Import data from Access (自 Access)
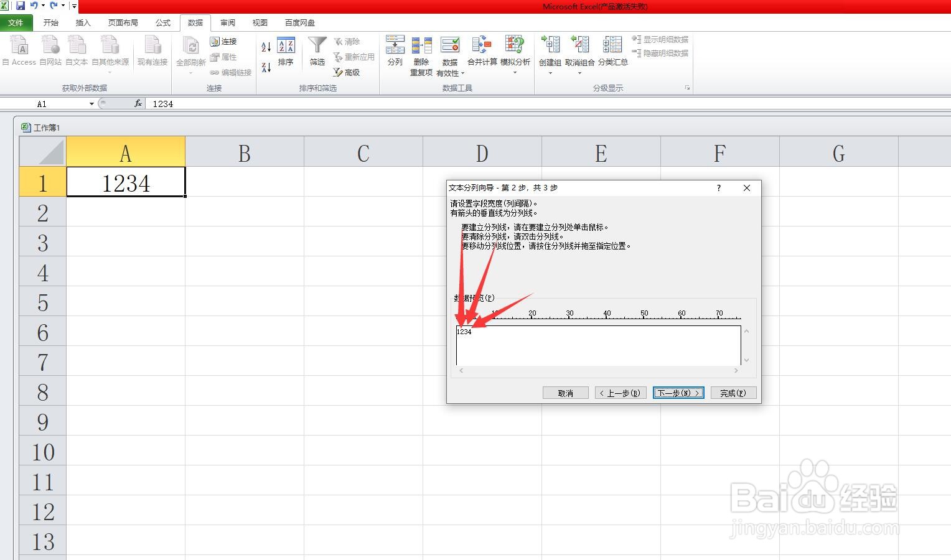The height and width of the screenshot is (560, 951). point(19,50)
